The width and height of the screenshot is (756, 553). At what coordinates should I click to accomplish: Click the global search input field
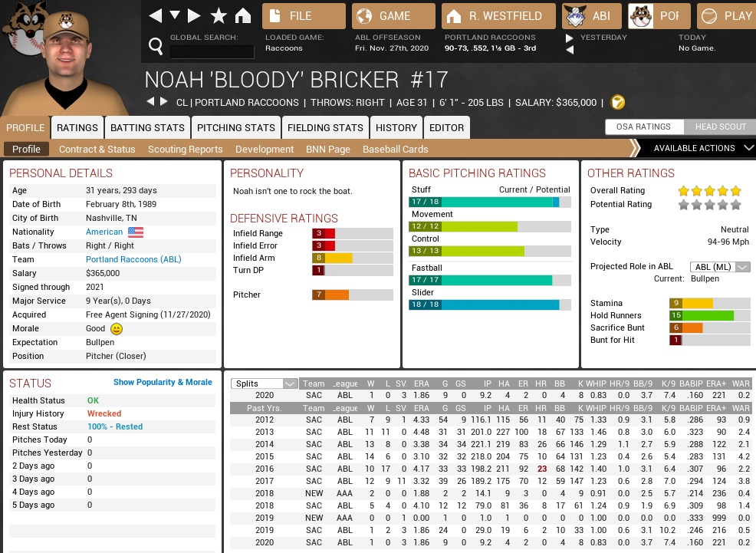point(212,51)
